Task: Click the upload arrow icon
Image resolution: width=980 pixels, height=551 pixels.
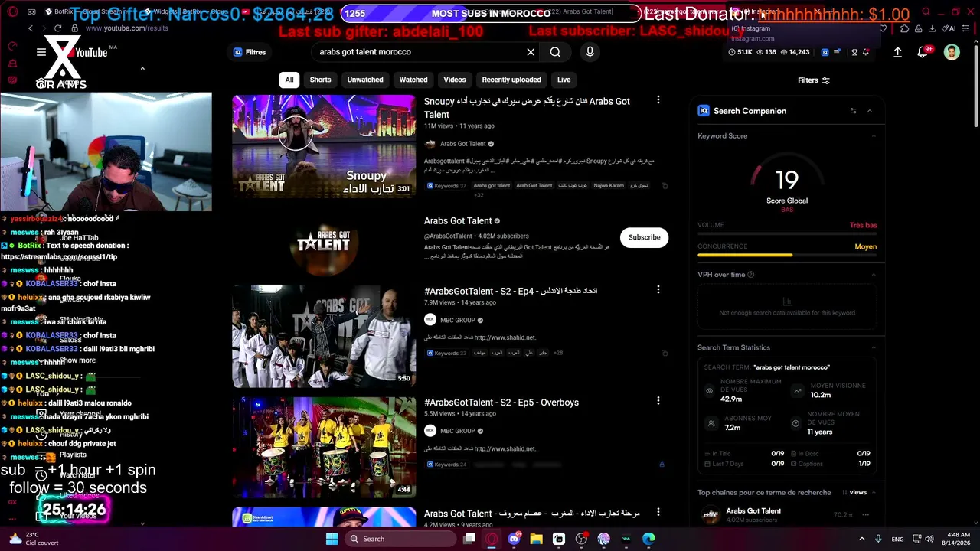Action: point(897,52)
